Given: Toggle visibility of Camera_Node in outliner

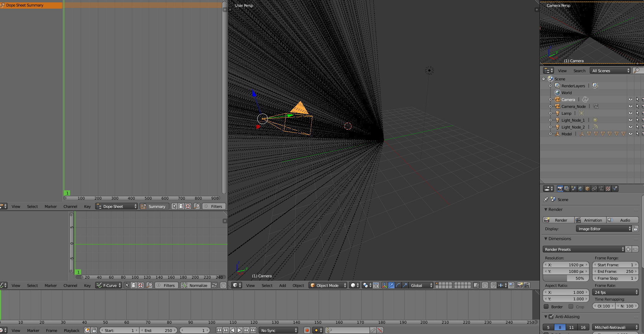Looking at the screenshot, I should tap(631, 107).
